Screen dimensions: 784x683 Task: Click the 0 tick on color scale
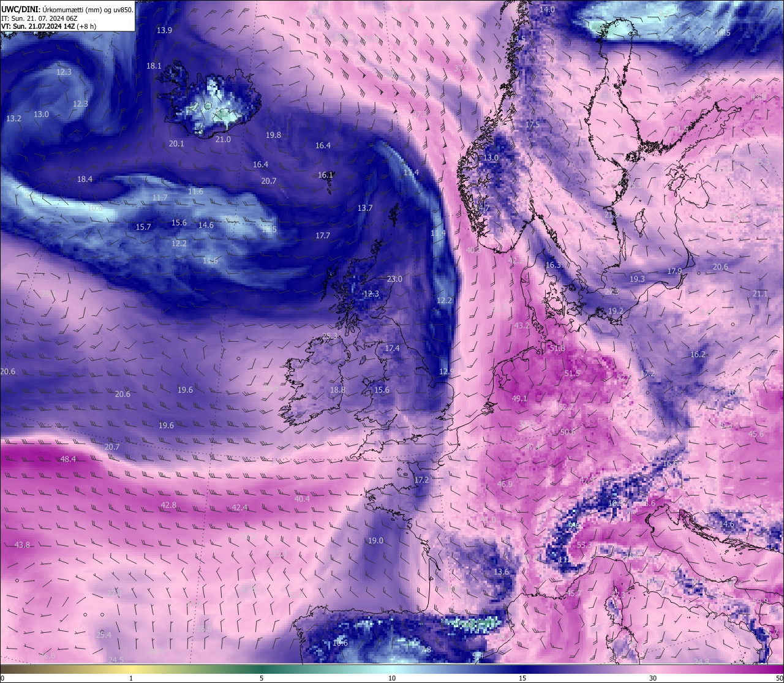[2, 678]
